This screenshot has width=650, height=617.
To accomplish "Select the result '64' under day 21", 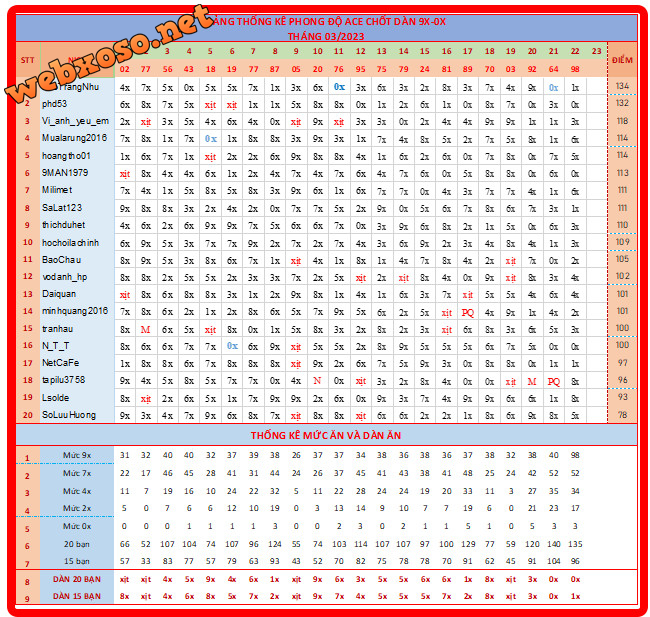I will pyautogui.click(x=553, y=69).
